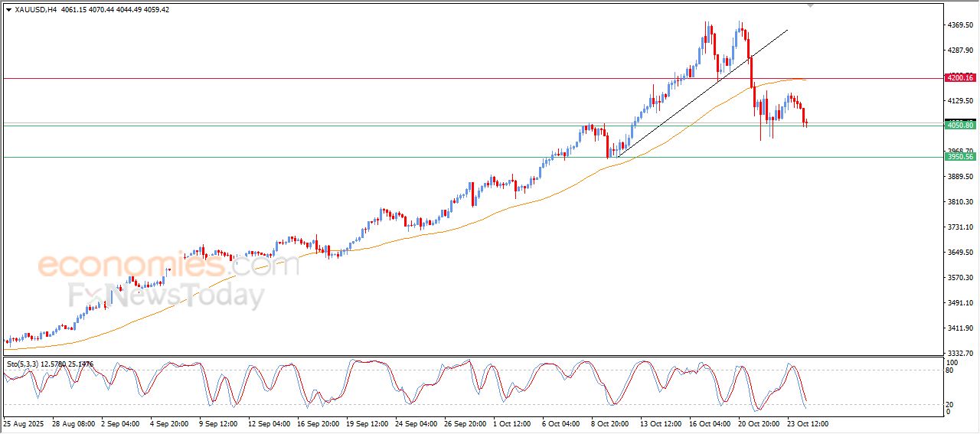Select the red 4200.16 price label

pyautogui.click(x=959, y=78)
